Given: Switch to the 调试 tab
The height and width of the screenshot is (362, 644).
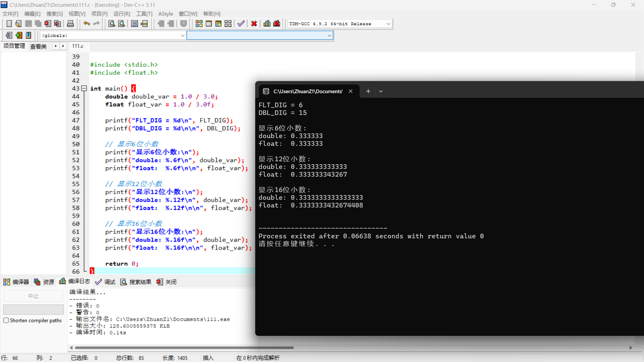Looking at the screenshot, I should [105, 282].
